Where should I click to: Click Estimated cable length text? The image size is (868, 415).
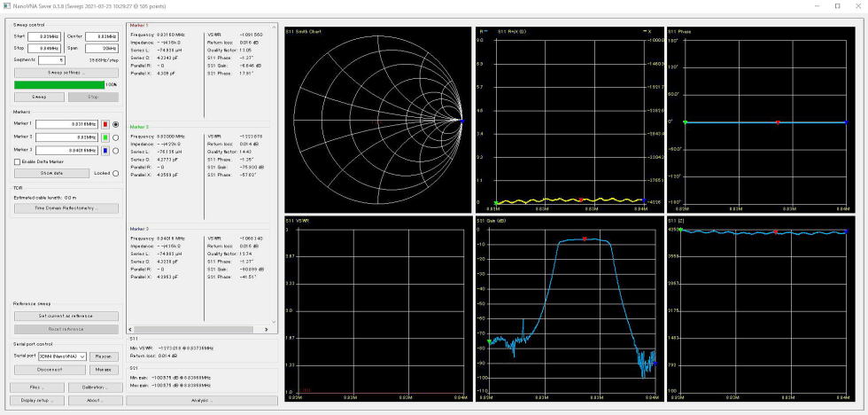tap(45, 197)
